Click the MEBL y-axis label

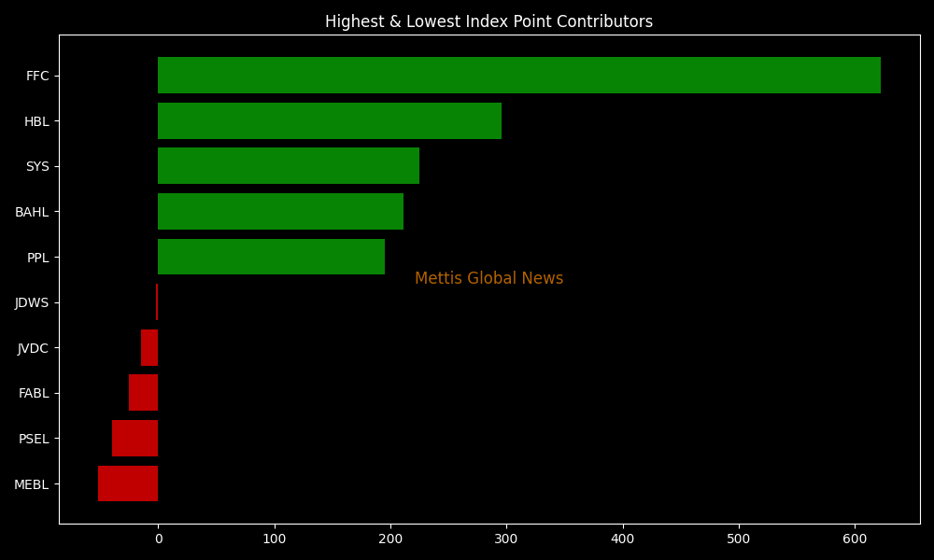pos(31,484)
